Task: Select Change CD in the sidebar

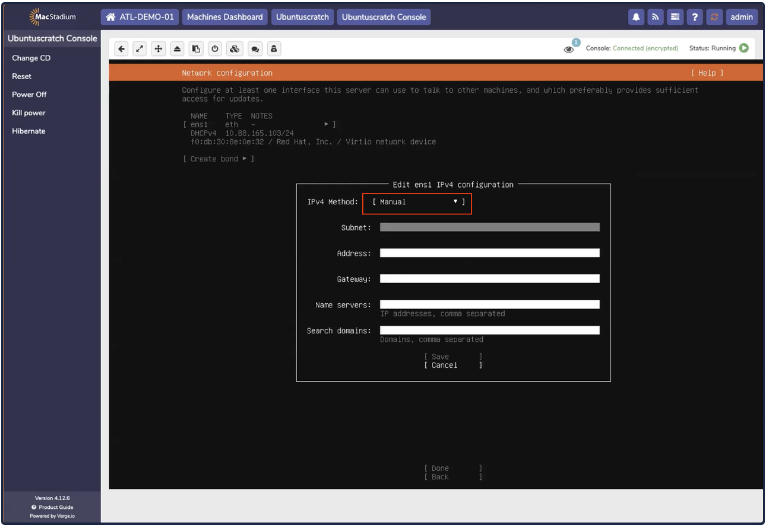Action: [31, 58]
